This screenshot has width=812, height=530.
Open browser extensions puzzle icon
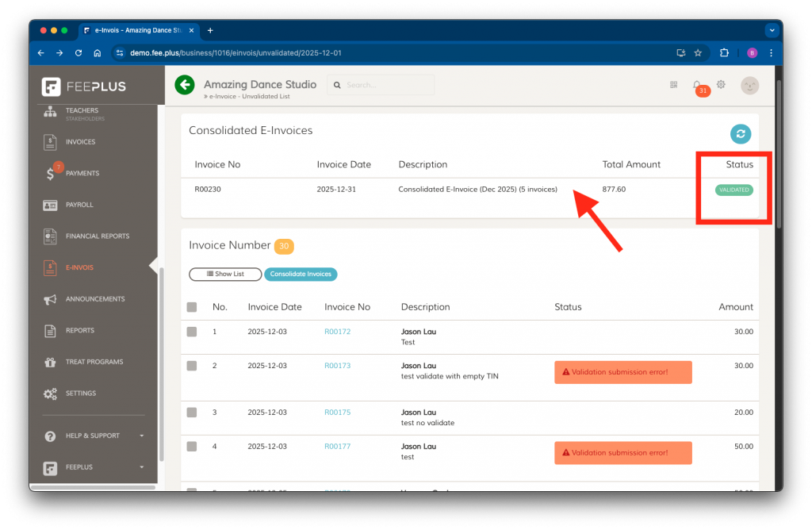[x=724, y=53]
